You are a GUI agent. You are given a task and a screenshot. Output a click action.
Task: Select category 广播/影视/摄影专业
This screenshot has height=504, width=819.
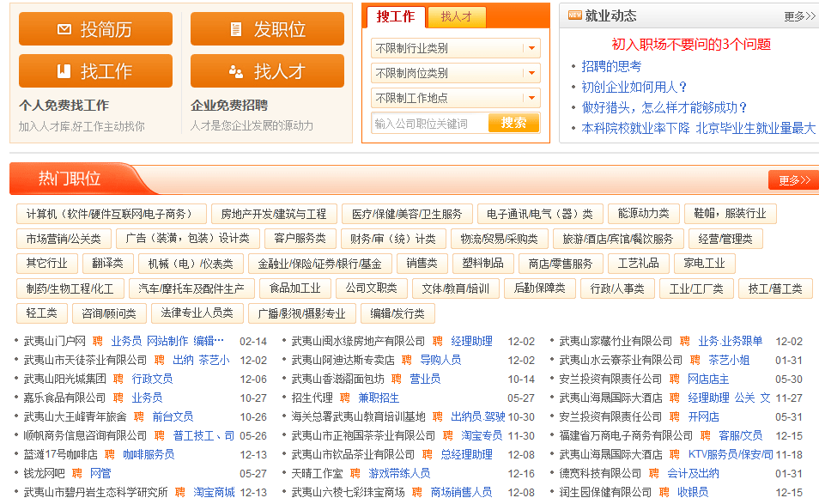302,313
